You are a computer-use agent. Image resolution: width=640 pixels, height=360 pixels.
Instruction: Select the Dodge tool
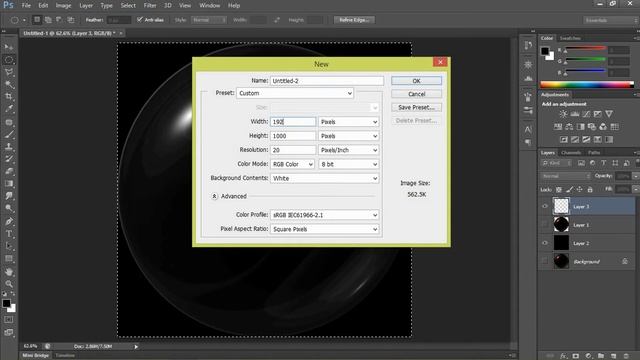pos(9,209)
